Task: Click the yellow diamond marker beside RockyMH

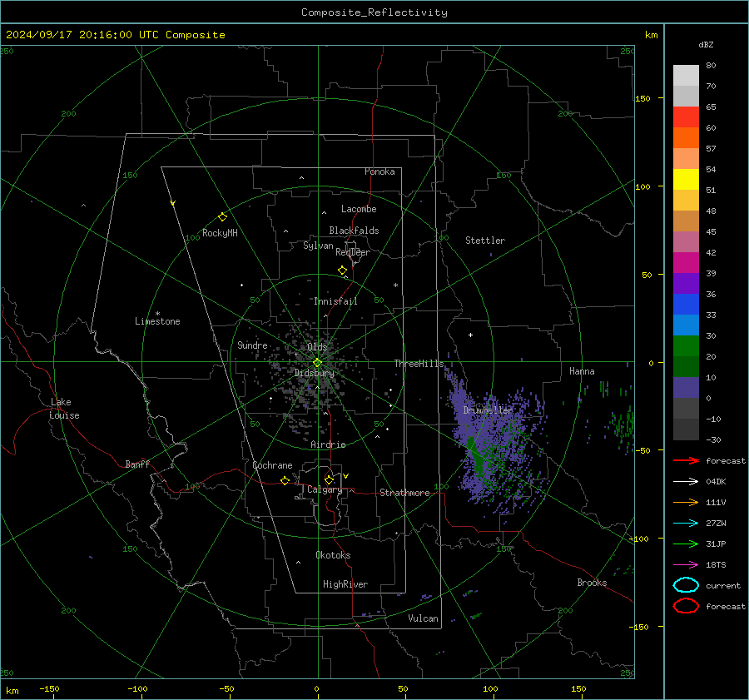Action: (x=222, y=217)
